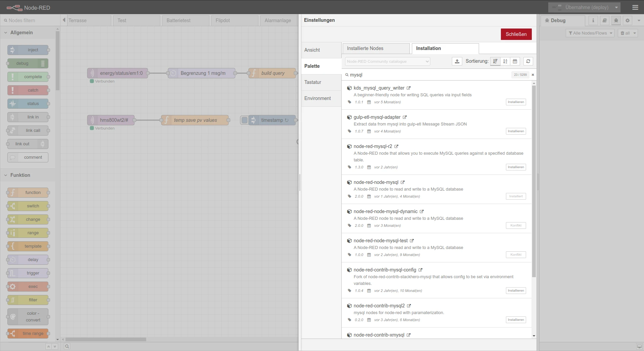
Task: Select the build query function node
Action: (272, 73)
